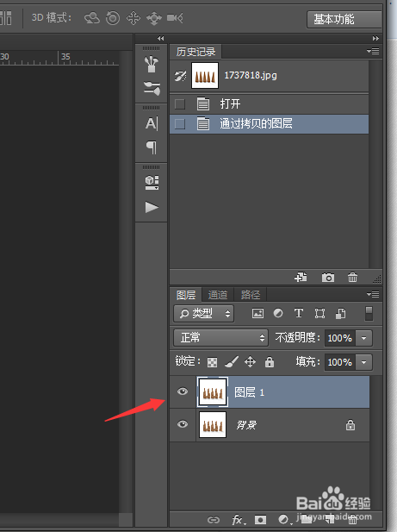Open the Brush Presets collapsed panel
Image resolution: width=397 pixels, height=532 pixels.
click(151, 64)
